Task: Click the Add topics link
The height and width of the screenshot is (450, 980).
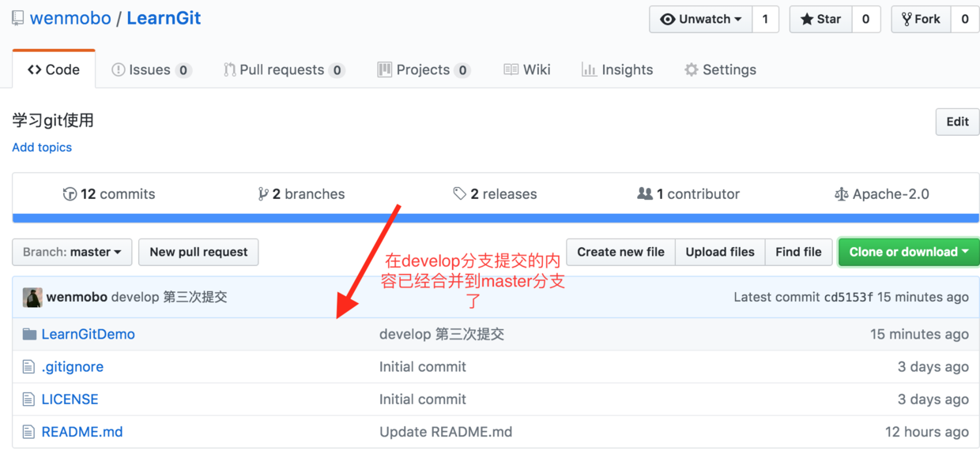Action: click(x=42, y=148)
